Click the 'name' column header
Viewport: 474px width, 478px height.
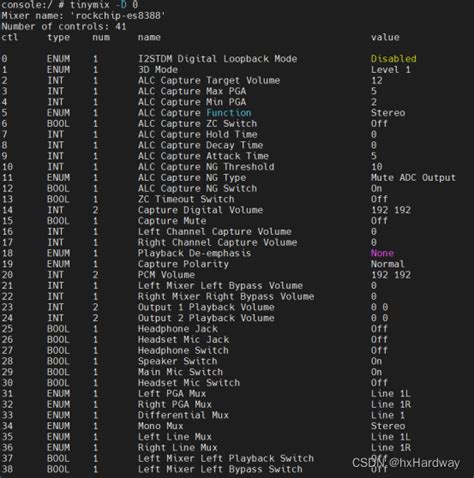(149, 37)
